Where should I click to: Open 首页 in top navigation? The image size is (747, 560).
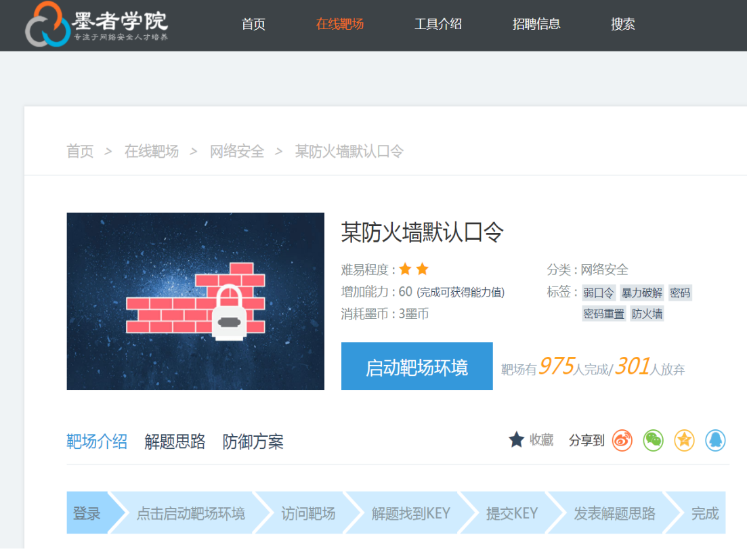(x=253, y=24)
